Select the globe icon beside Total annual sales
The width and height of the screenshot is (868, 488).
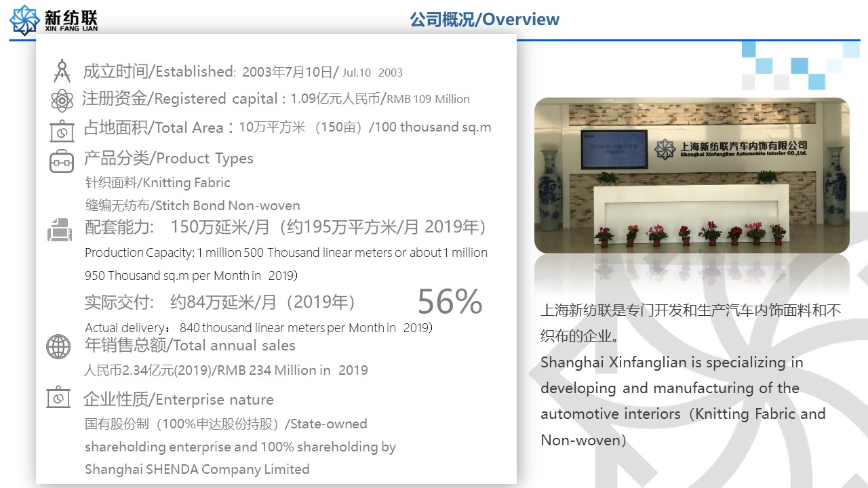click(x=58, y=347)
